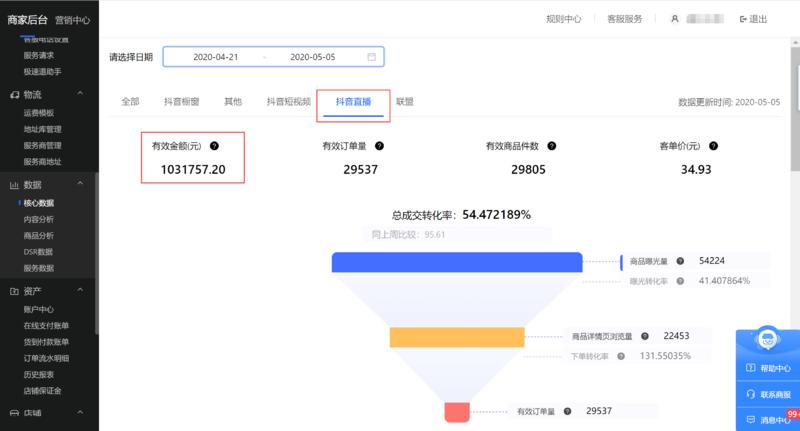This screenshot has height=431, width=800.
Task: Open 服务数据 in sidebar
Action: coord(39,268)
